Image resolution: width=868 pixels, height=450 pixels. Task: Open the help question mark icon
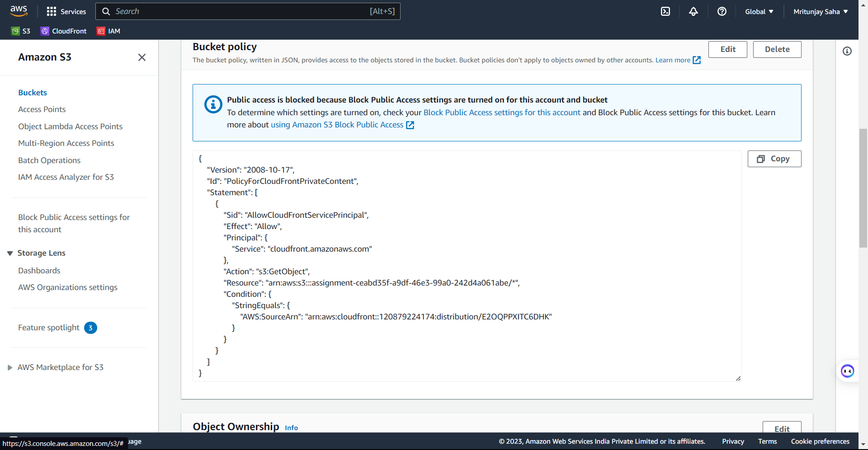[722, 11]
